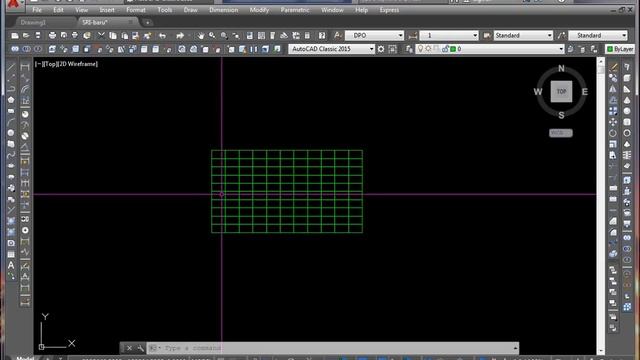640x360 pixels.
Task: Open the [Top] viewport view control
Action: click(51, 64)
